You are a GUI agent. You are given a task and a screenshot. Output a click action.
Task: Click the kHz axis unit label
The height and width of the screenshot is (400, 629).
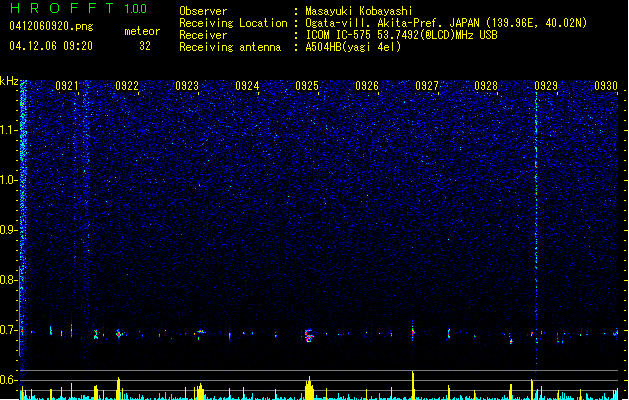click(9, 81)
